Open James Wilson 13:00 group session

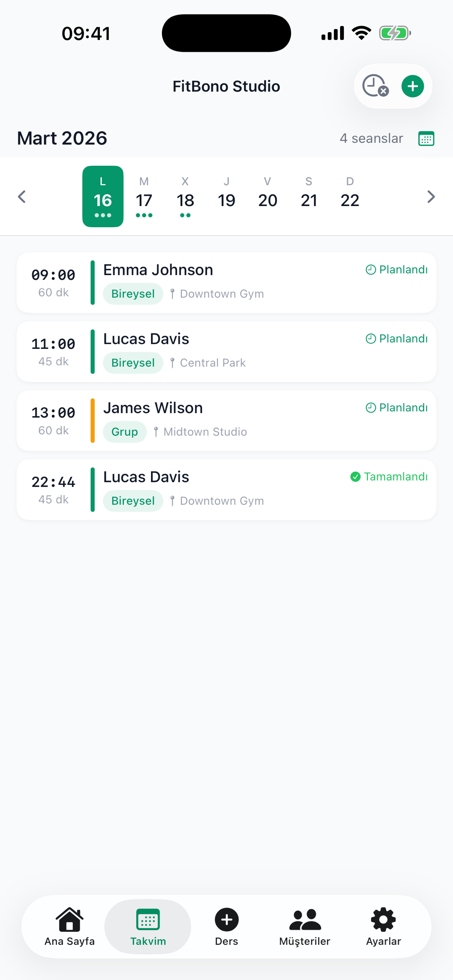point(226,421)
